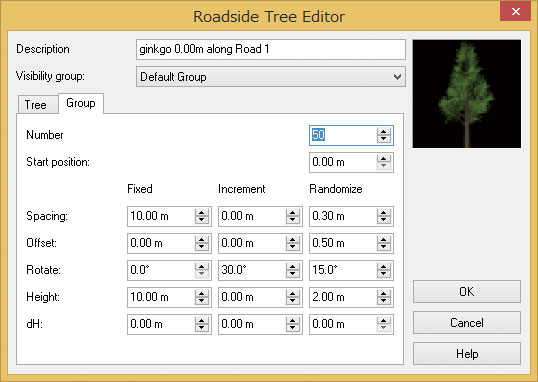Select the Group tab
Viewport: 538px width, 382px height.
(x=81, y=103)
